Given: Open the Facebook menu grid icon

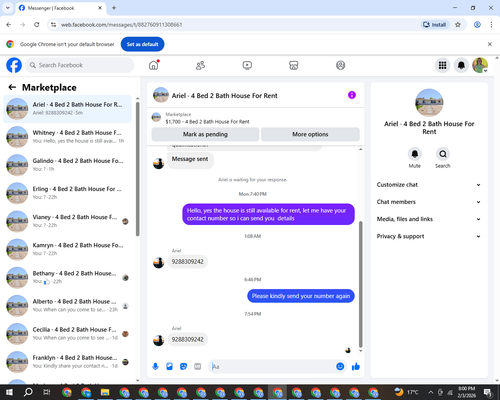Looking at the screenshot, I should pos(442,65).
